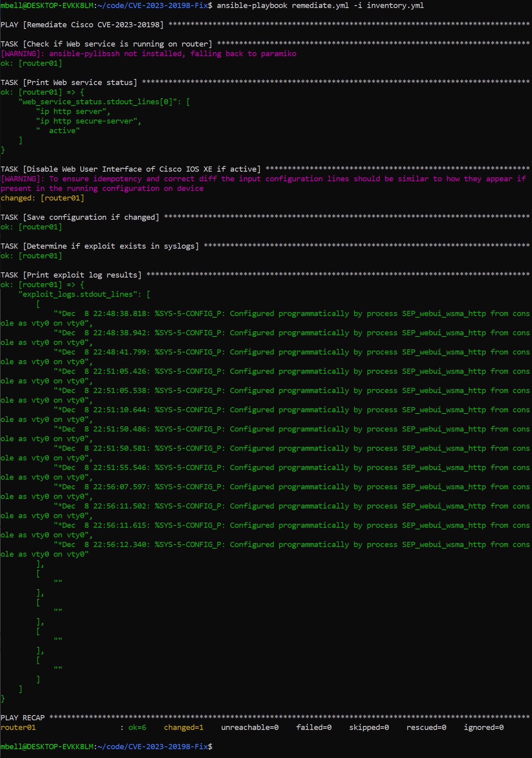Click the 'skipped=0' recap value
The image size is (532, 758).
(369, 728)
